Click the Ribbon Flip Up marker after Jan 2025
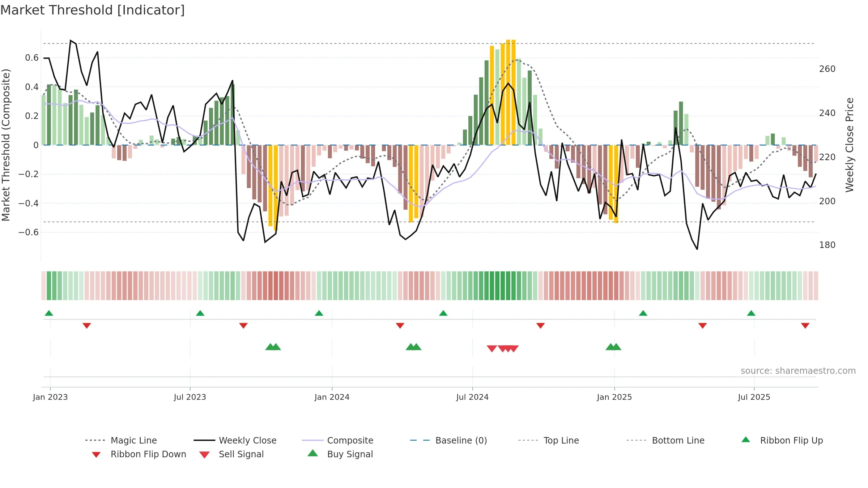 point(643,313)
